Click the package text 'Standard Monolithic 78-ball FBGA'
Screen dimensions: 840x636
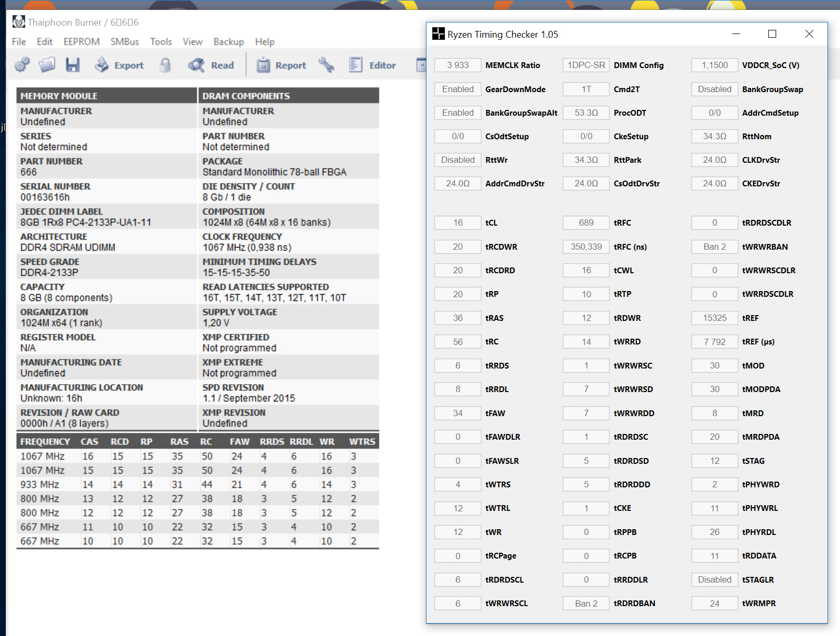click(275, 172)
